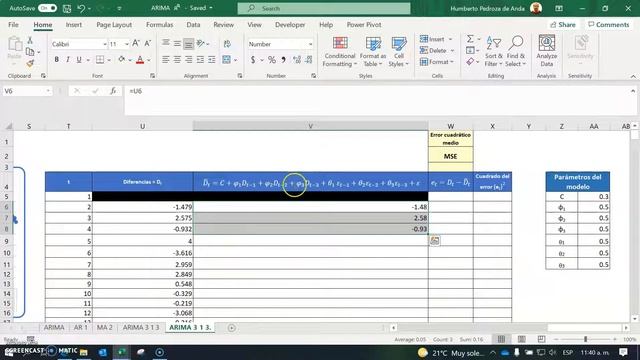Apply Comma Style
640x360 pixels.
283,60
